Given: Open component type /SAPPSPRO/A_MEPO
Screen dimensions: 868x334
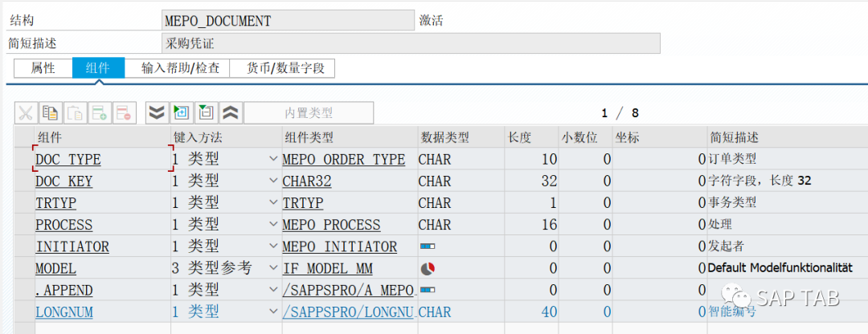Looking at the screenshot, I should [349, 290].
